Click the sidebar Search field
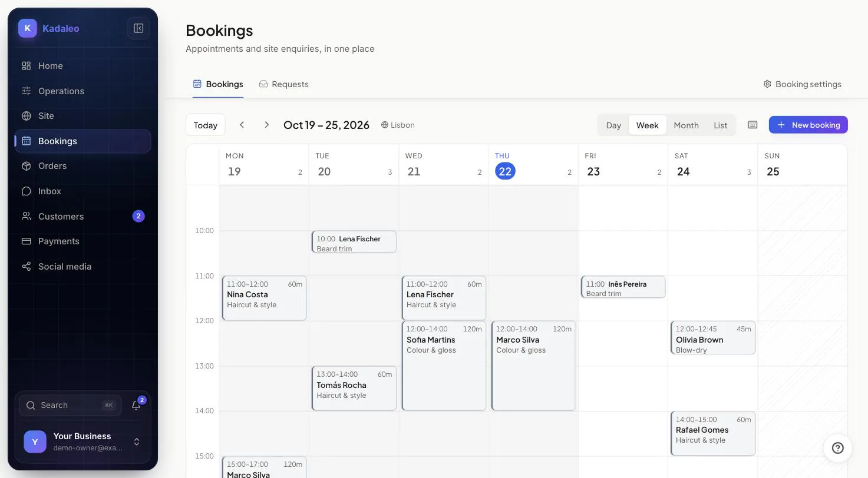 coord(70,405)
